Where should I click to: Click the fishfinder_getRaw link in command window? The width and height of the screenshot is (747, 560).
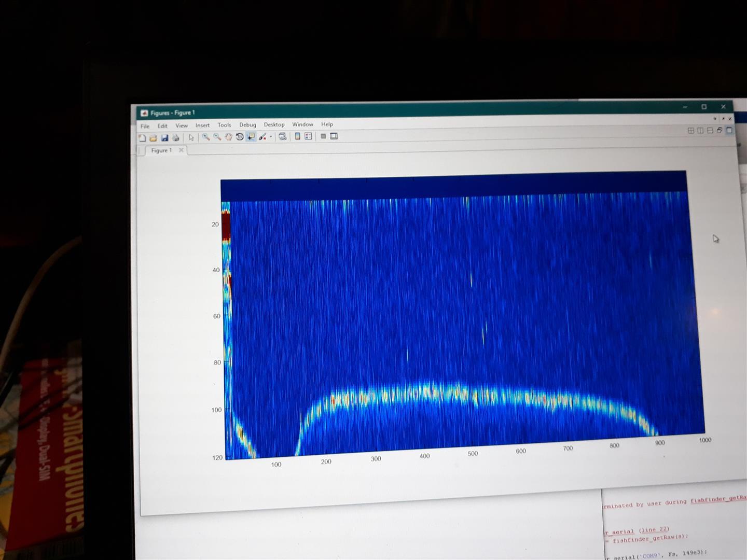click(718, 499)
